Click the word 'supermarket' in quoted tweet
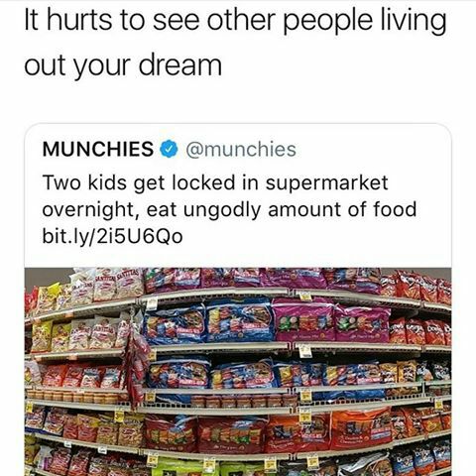 (327, 183)
